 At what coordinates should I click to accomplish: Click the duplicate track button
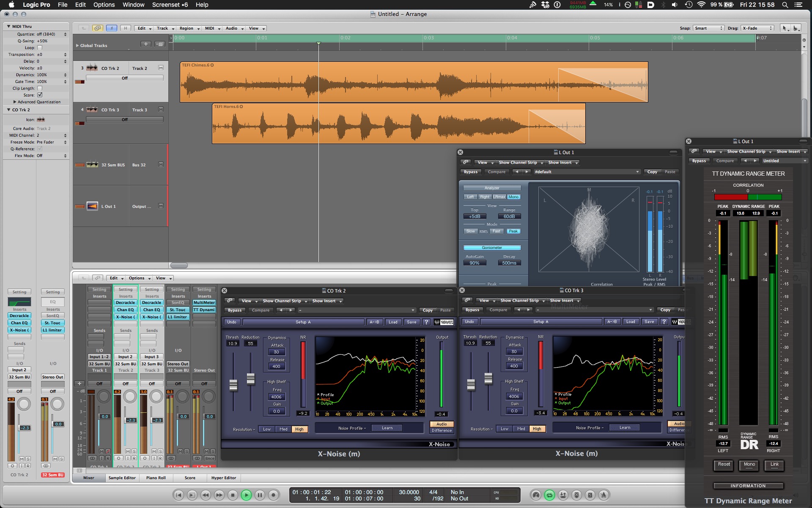tap(159, 44)
